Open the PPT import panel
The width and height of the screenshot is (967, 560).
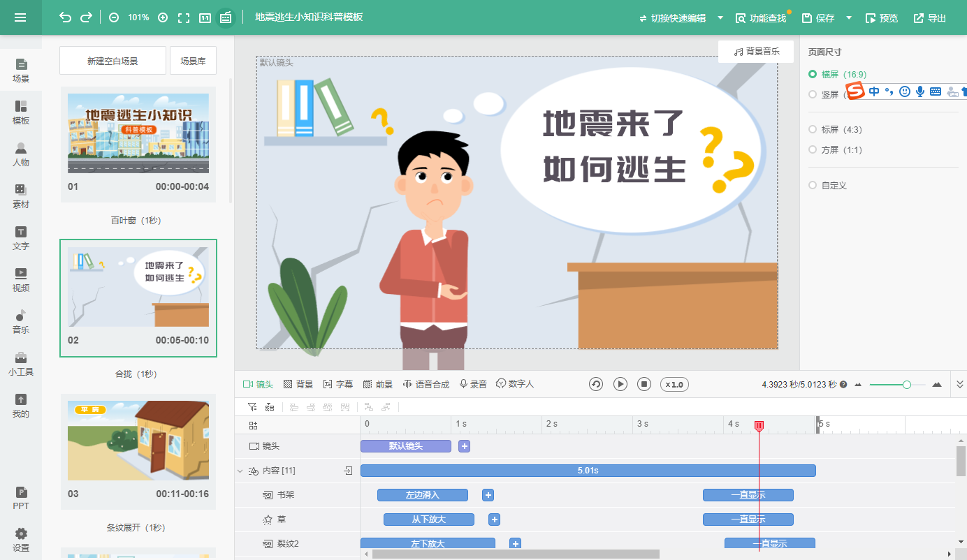click(21, 498)
